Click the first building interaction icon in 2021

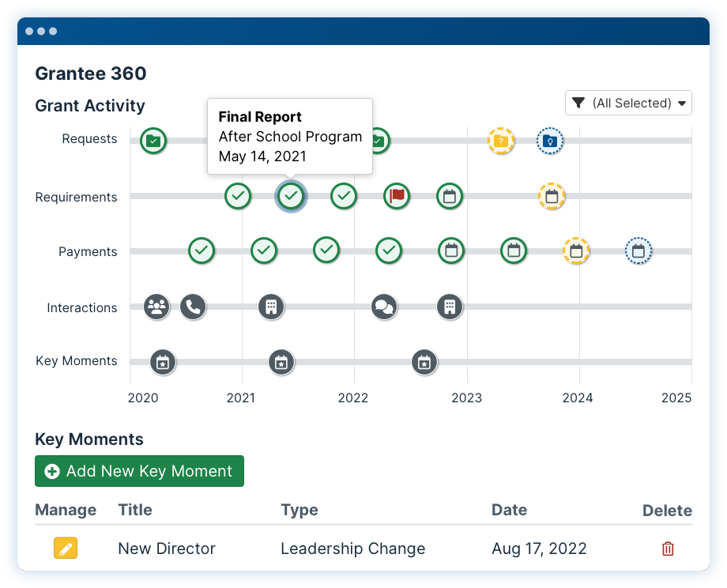[x=271, y=307]
